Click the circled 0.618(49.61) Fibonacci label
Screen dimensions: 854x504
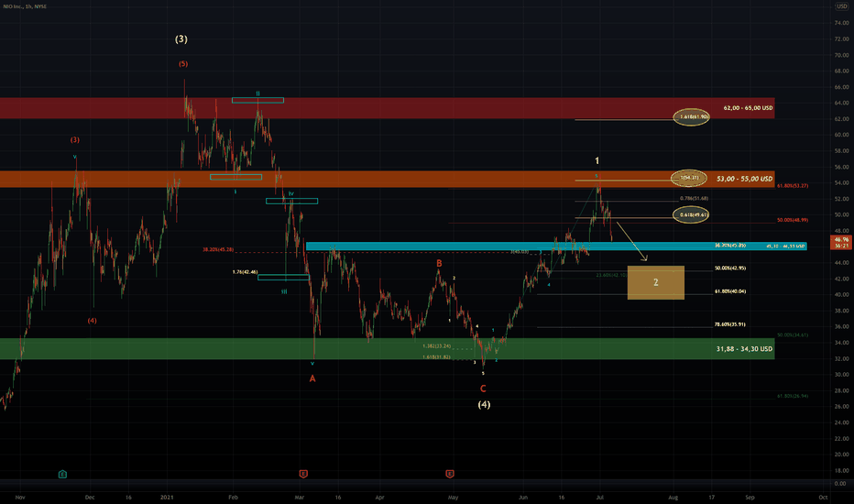(x=691, y=214)
